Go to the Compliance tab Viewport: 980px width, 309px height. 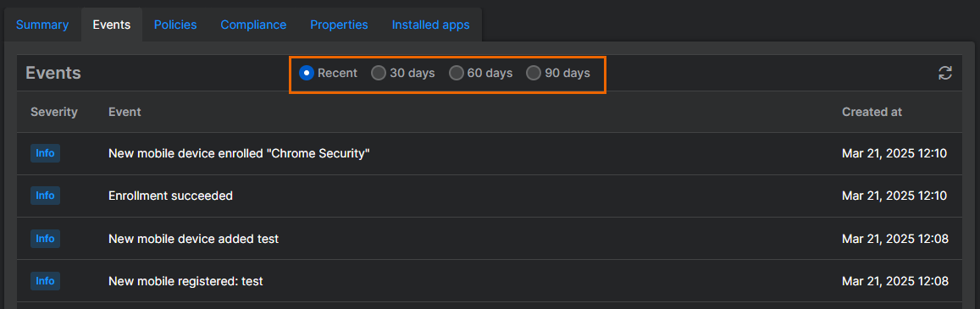254,25
